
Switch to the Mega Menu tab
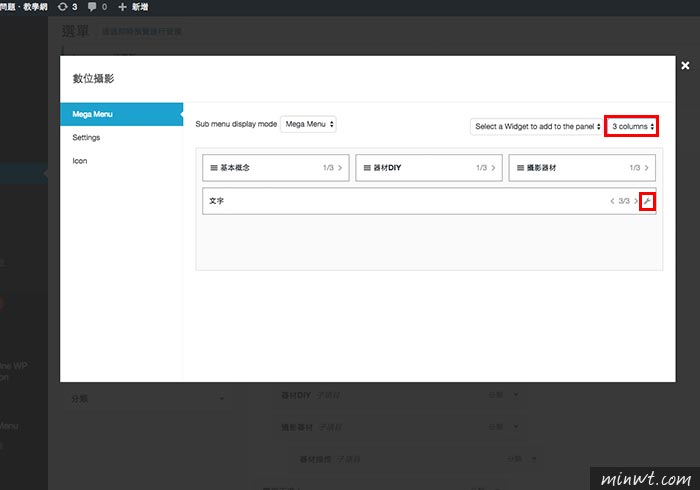pos(121,114)
